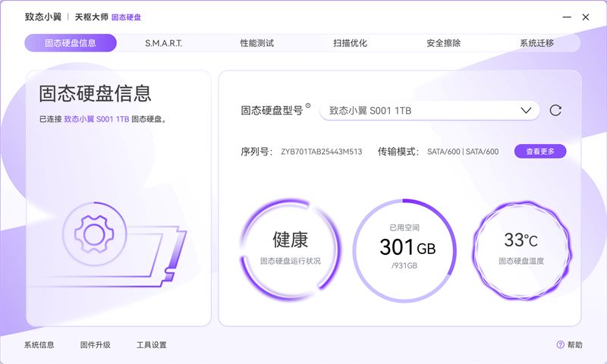Minimize the 天枢大师 window
607x364 pixels.
tap(567, 17)
